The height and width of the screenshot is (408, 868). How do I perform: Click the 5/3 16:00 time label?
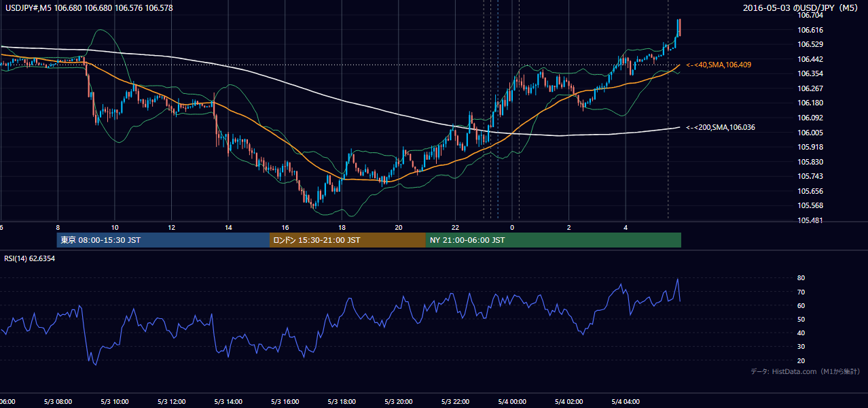[x=285, y=401]
